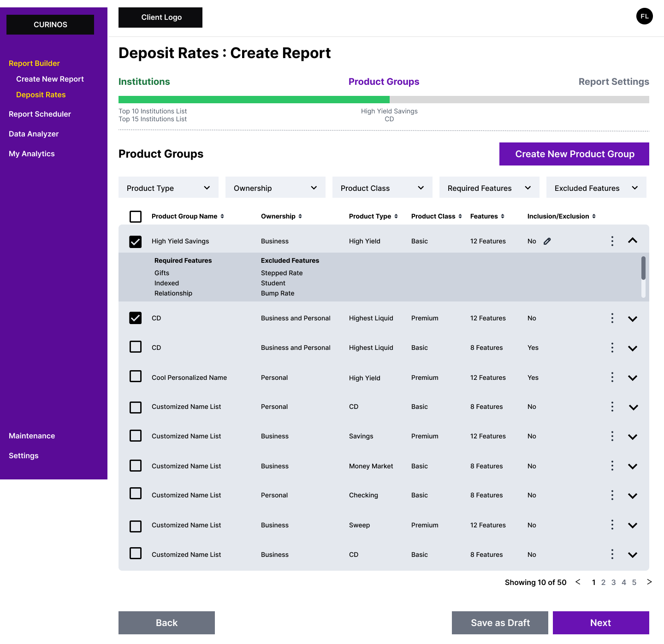Switch to the Report Settings step tab
Viewport: 664px width, 644px height.
coord(614,82)
